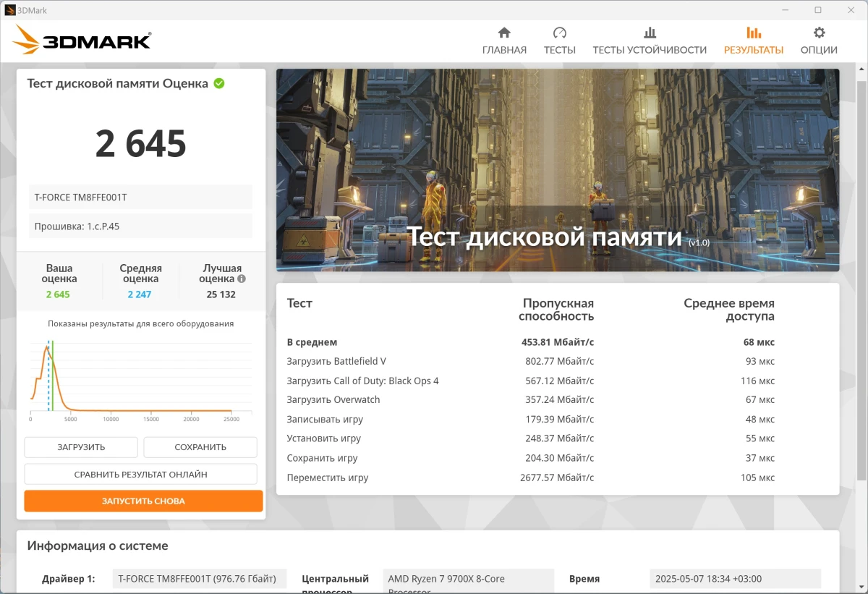Switch to ТЕСТЫ УСТОЙЧИВОСТИ tab
Viewport: 868px width, 594px height.
click(650, 50)
